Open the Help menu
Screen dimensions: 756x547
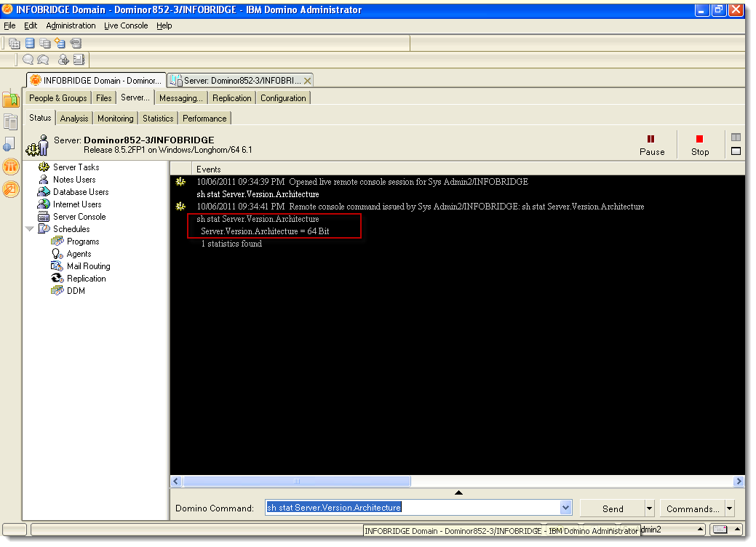tap(164, 25)
